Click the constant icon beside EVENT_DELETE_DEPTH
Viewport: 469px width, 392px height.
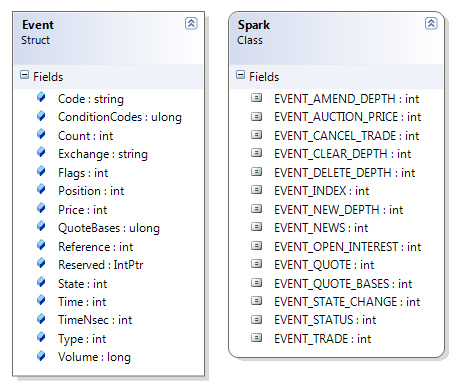[x=256, y=172]
